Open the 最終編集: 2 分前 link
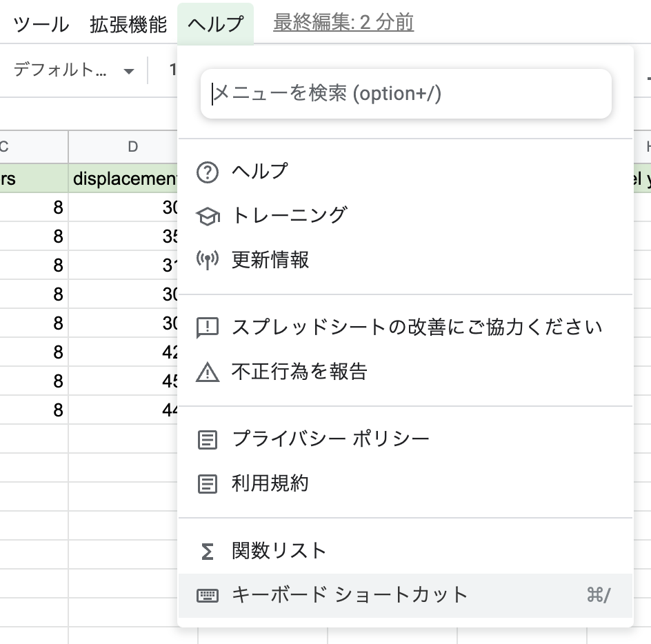Image resolution: width=651 pixels, height=644 pixels. pyautogui.click(x=343, y=23)
